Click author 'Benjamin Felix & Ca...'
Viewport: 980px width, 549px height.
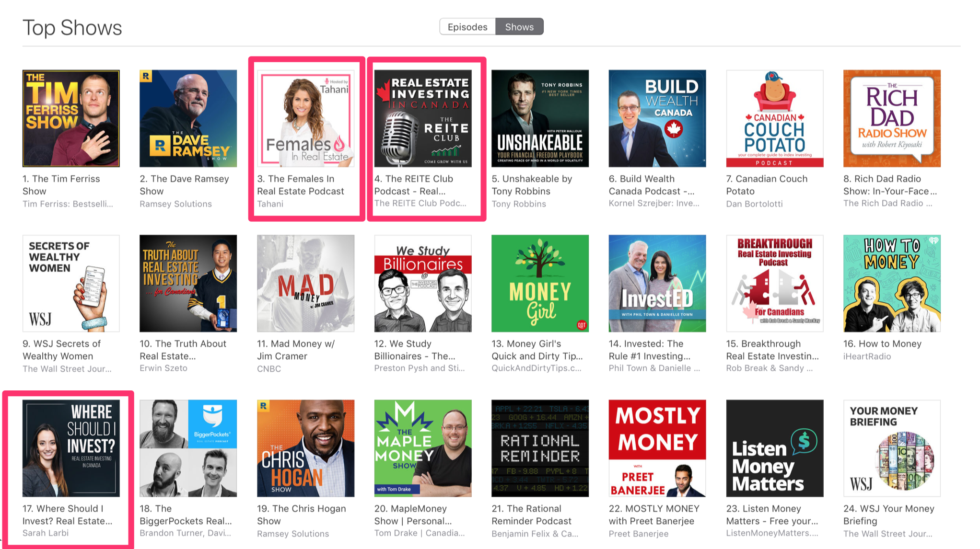(x=535, y=534)
